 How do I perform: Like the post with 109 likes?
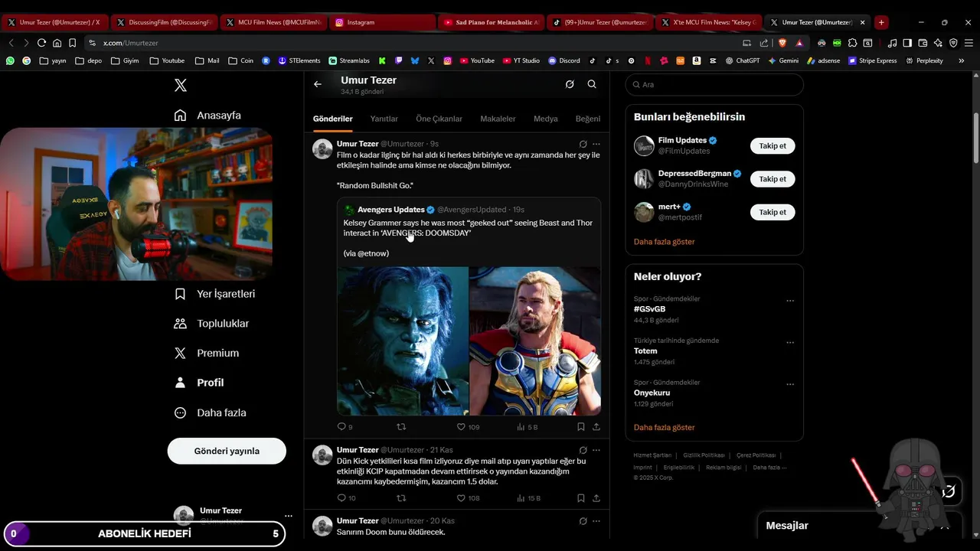[468, 427]
